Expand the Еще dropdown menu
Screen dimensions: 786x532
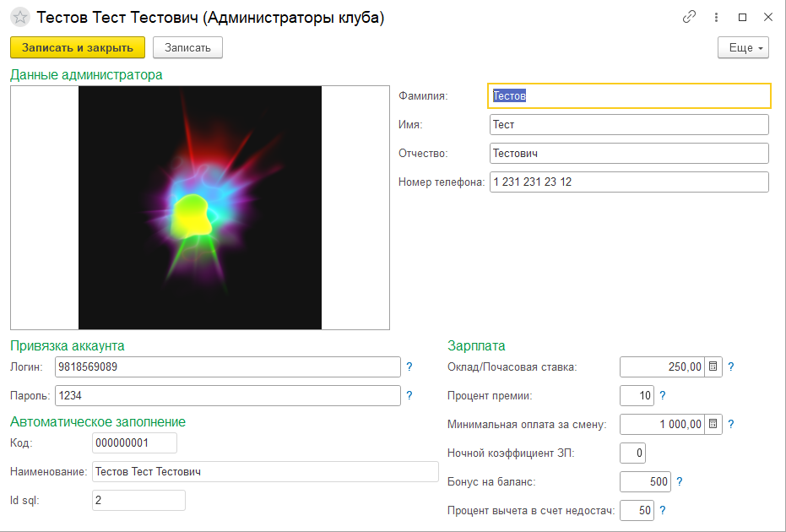(744, 47)
